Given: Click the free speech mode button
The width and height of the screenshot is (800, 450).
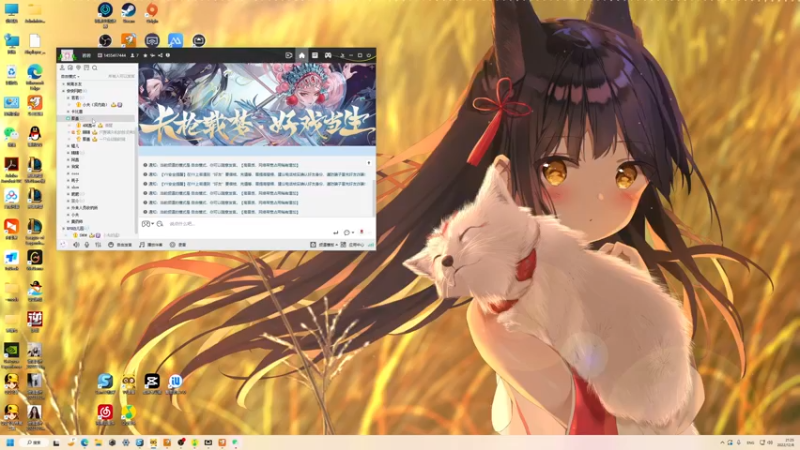Looking at the screenshot, I should 120,245.
